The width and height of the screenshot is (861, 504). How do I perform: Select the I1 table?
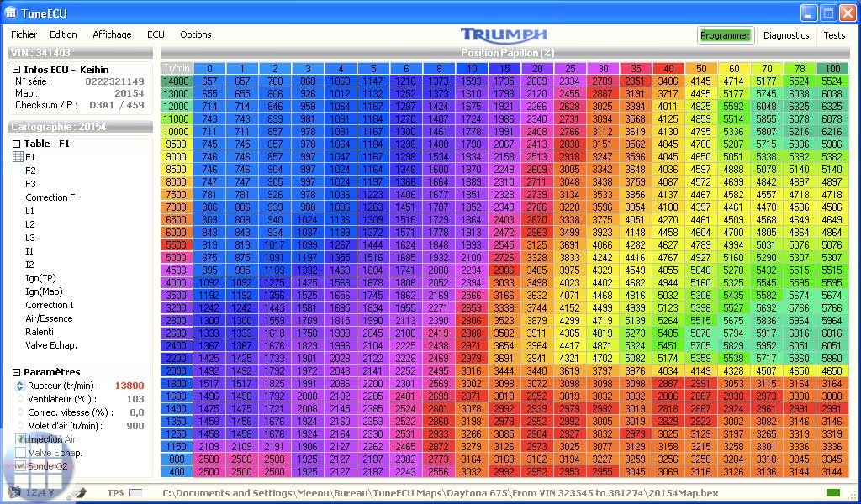click(x=29, y=251)
